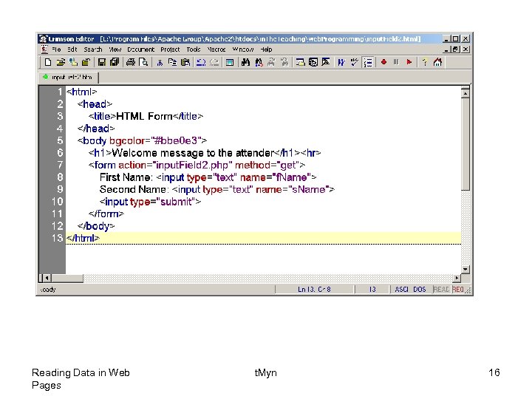This screenshot has width=532, height=399.
Task: Click the 'First Name:' text on line 8
Action: click(126, 177)
